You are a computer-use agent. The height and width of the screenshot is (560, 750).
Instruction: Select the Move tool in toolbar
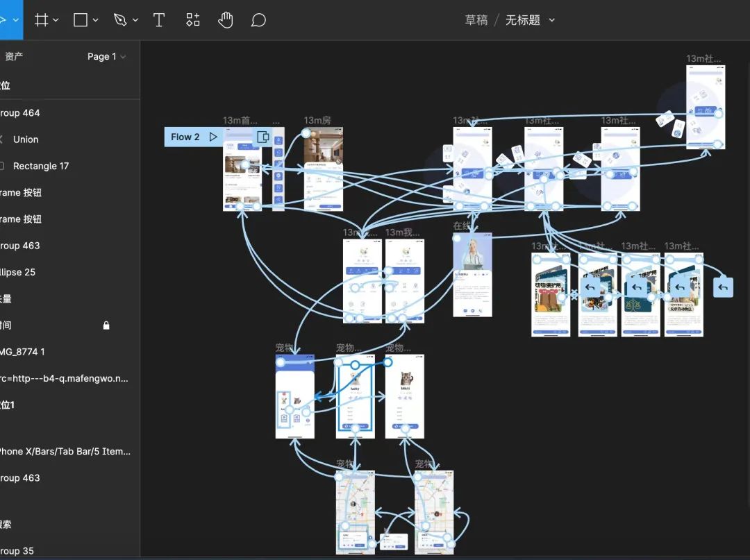pos(4,20)
